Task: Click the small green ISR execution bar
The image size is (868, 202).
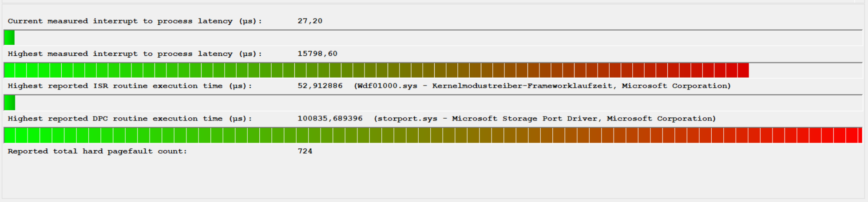Action: (x=9, y=103)
